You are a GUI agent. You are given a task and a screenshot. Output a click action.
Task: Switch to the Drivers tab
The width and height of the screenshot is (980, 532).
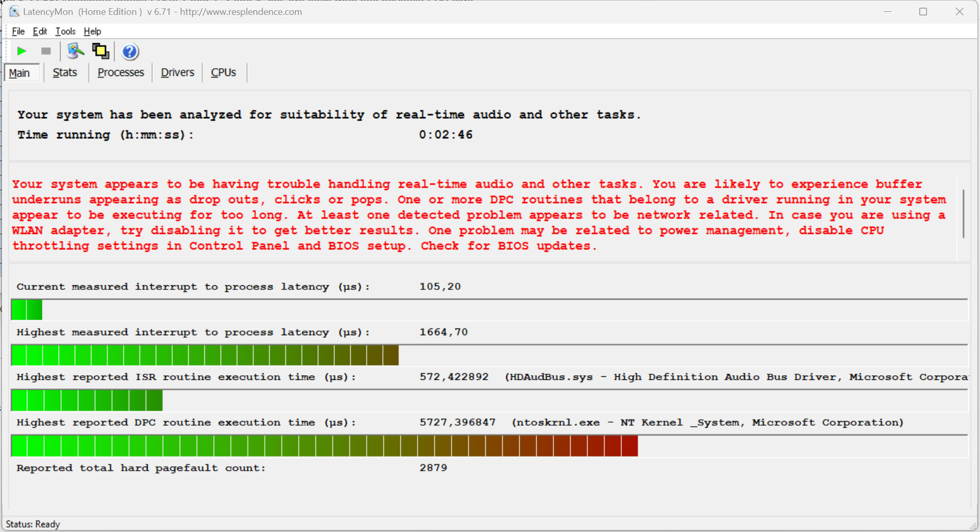point(177,72)
